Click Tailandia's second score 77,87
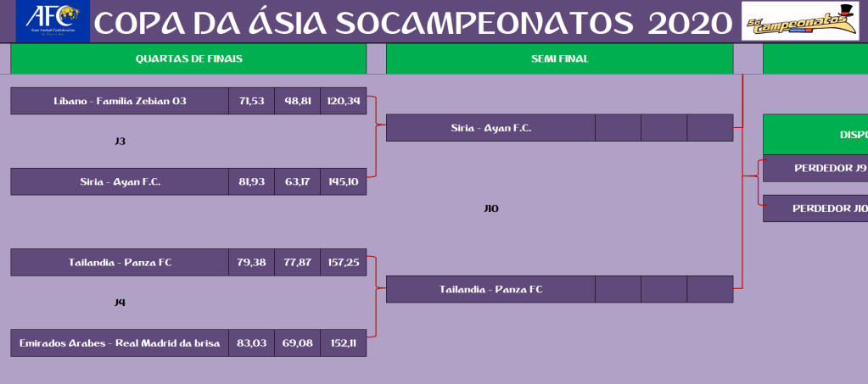The width and height of the screenshot is (868, 384). pyautogui.click(x=297, y=262)
